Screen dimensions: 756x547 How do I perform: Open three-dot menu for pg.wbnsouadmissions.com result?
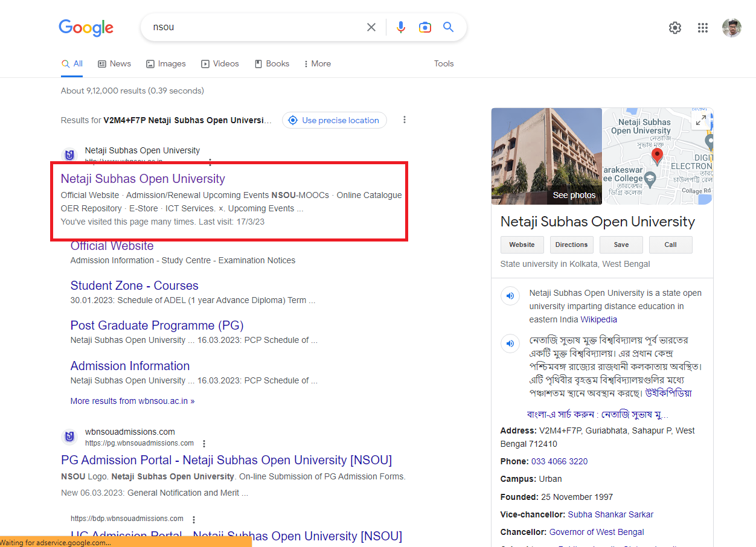point(204,443)
